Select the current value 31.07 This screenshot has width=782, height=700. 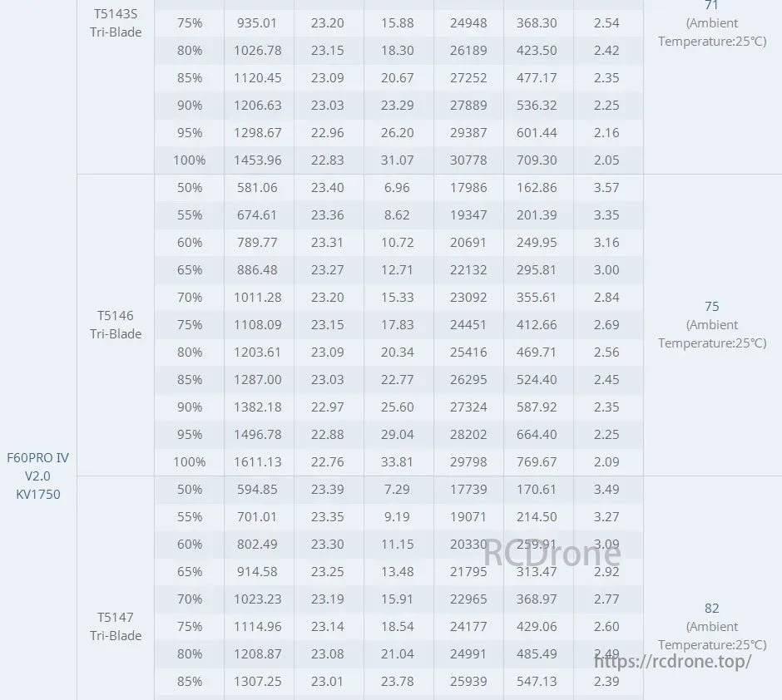click(x=398, y=160)
